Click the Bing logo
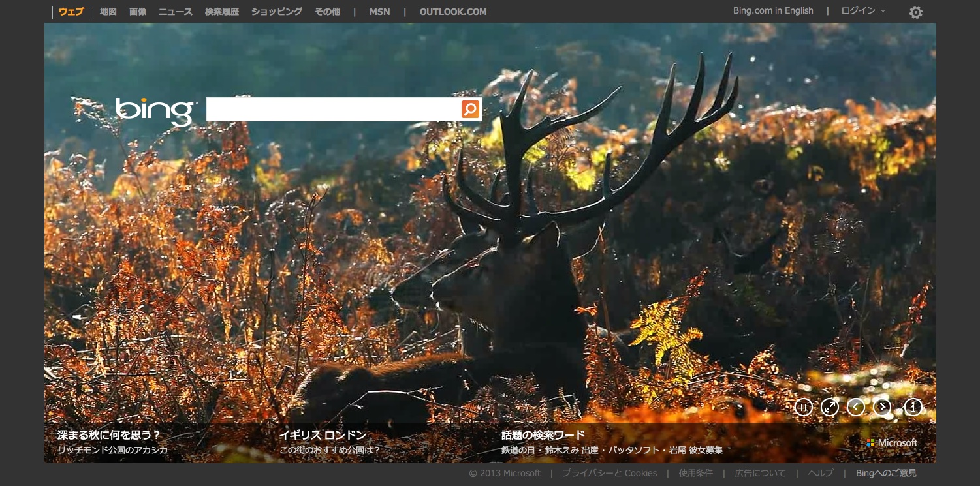 (156, 110)
